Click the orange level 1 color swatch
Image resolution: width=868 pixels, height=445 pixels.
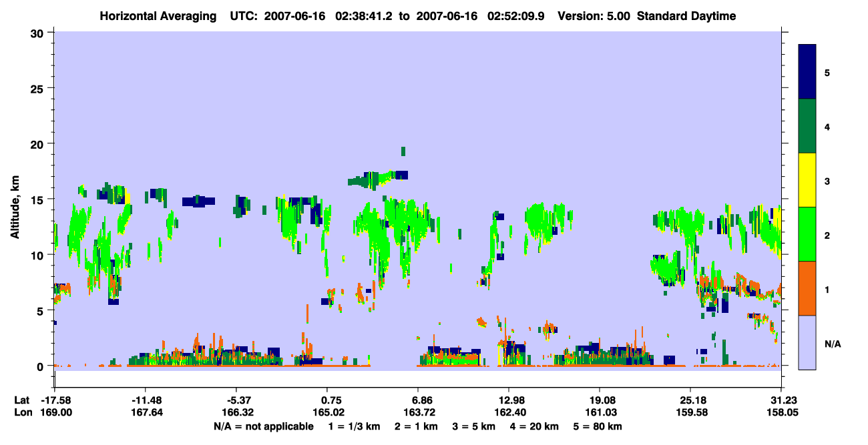[x=808, y=288]
